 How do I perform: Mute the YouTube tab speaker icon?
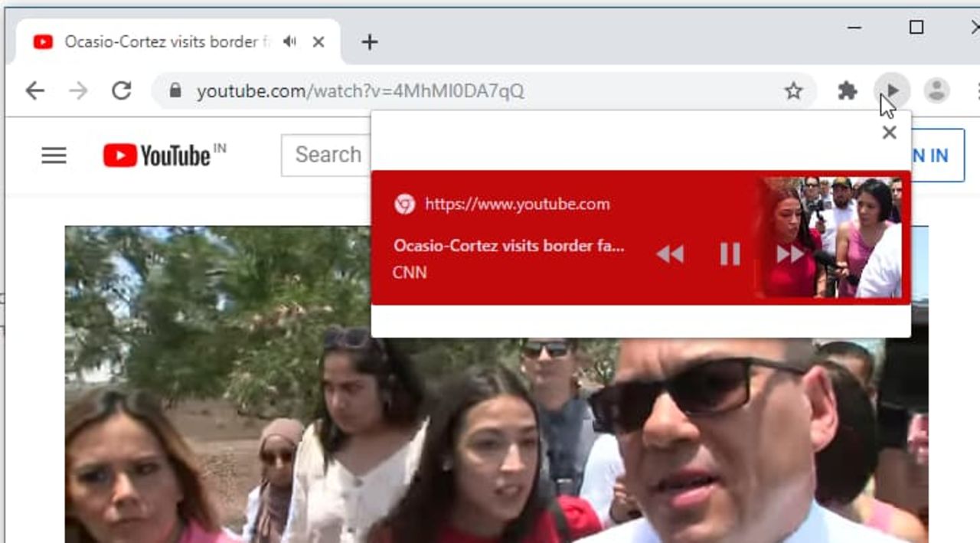pyautogui.click(x=289, y=42)
